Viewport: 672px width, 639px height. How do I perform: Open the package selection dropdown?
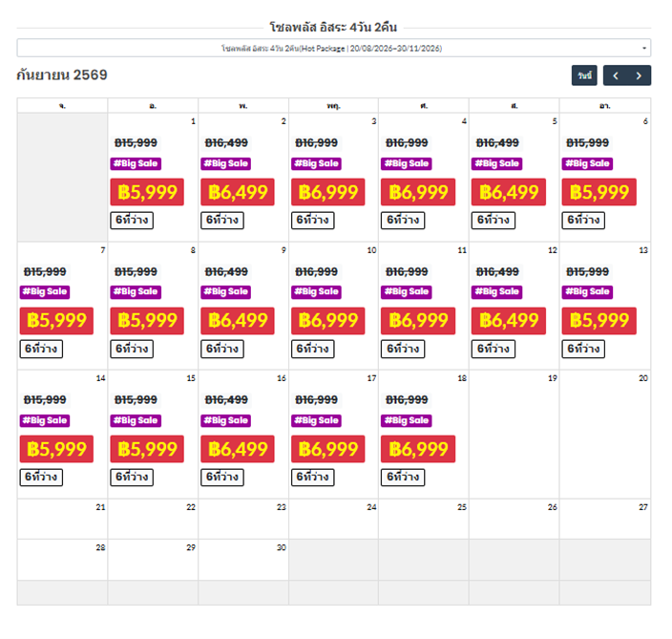(x=333, y=48)
